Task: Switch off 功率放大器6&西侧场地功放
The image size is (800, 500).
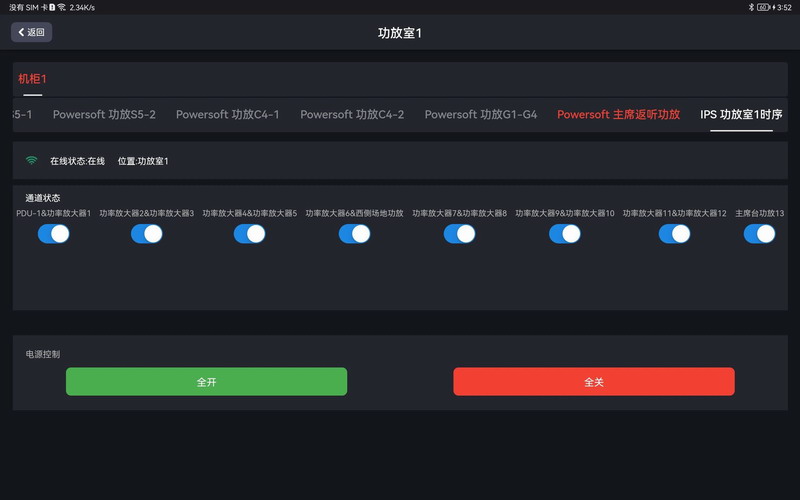Action: (354, 234)
